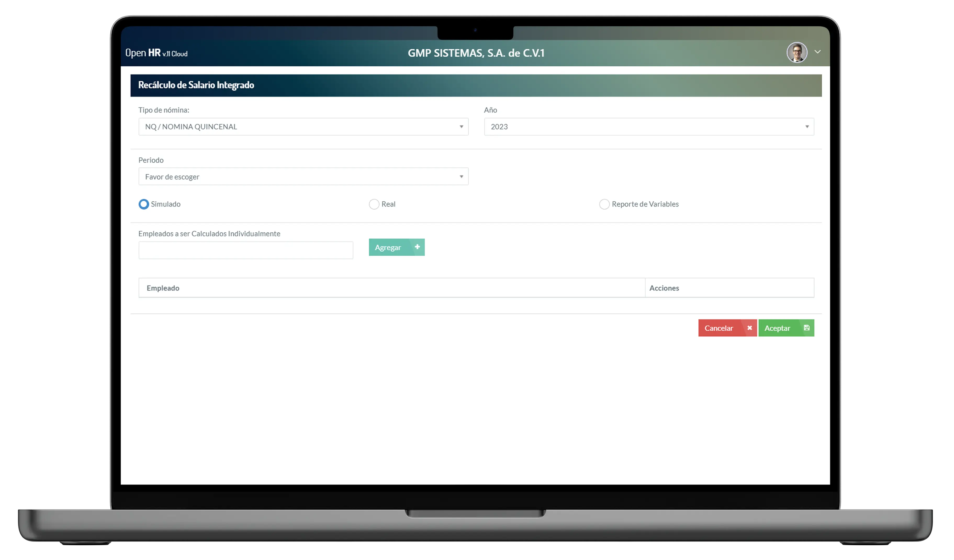This screenshot has width=954, height=560.
Task: Click the save disk icon on Aceptar
Action: pos(807,327)
